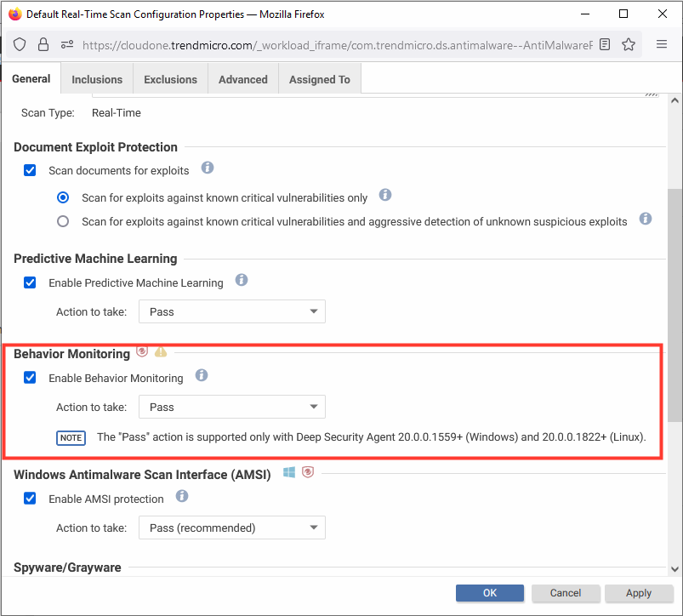Click the 'Spyware/Grayware' section heading
The width and height of the screenshot is (683, 616).
coord(67,568)
